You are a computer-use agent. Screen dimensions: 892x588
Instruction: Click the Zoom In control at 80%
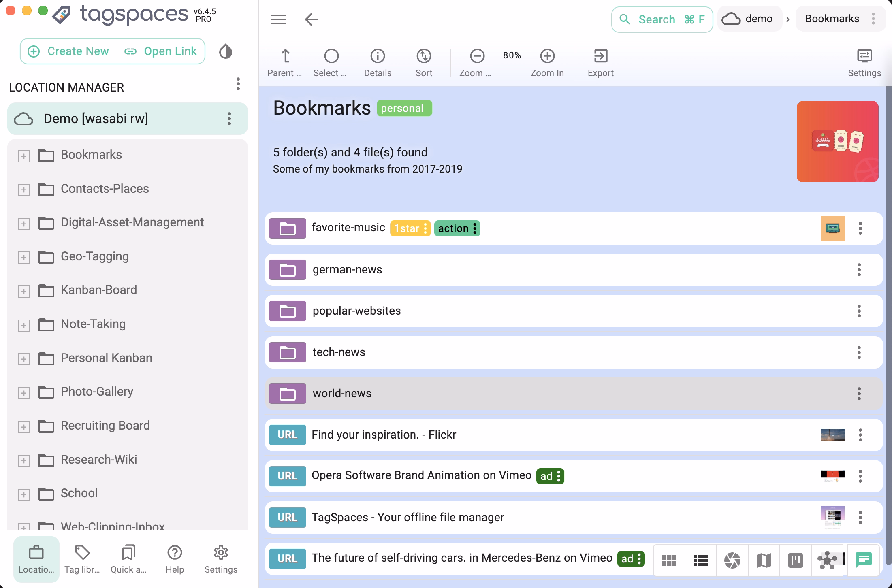coord(547,57)
